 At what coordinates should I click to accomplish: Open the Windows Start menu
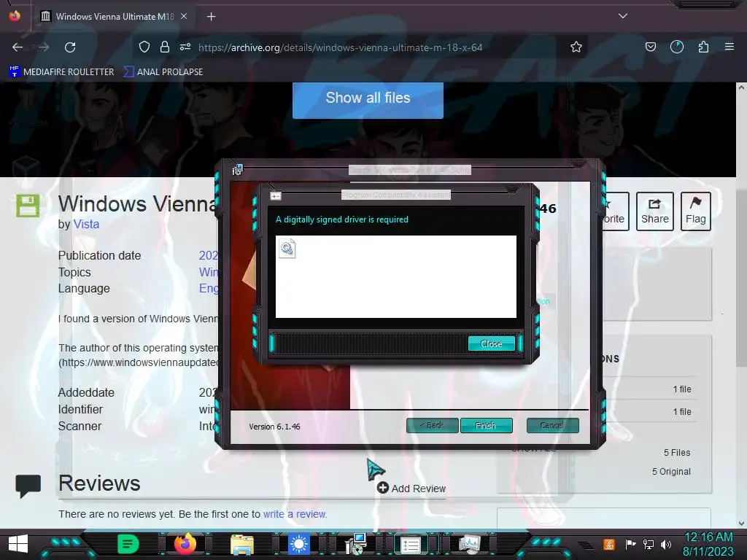pos(18,544)
